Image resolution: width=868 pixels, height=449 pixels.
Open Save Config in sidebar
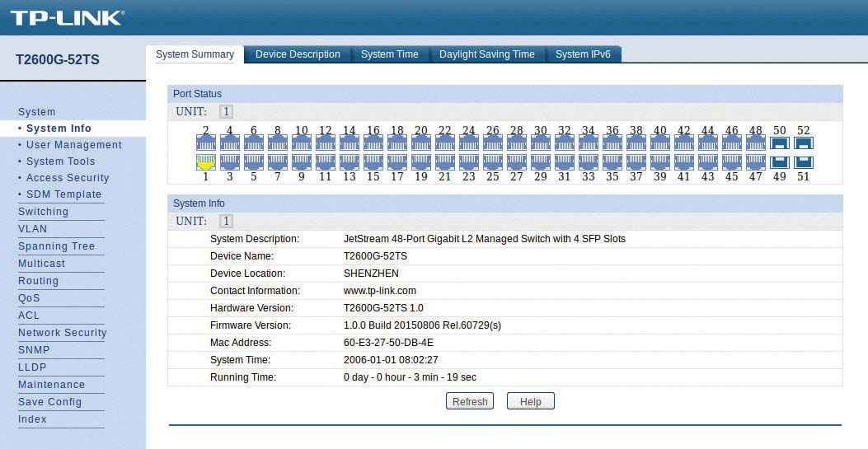[x=49, y=401]
